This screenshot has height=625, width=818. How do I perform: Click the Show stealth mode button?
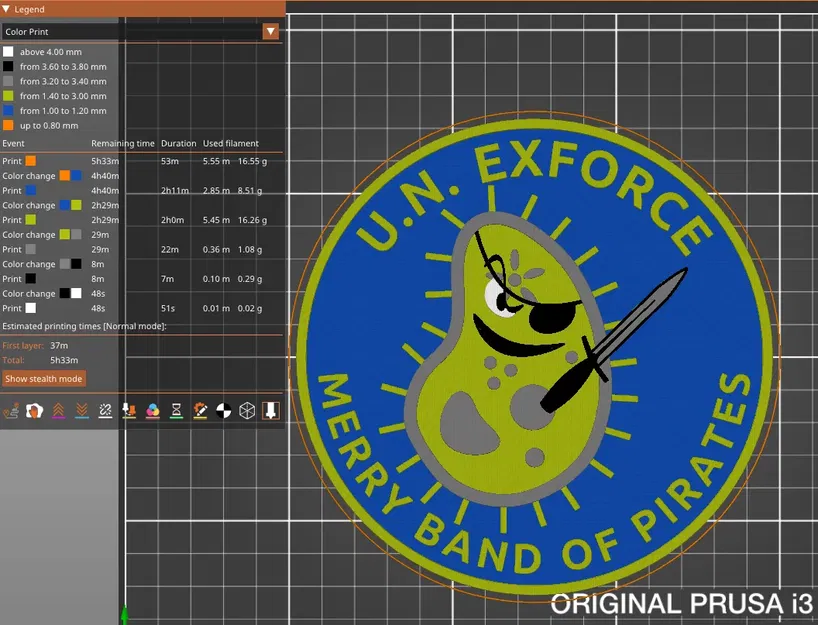pos(43,378)
